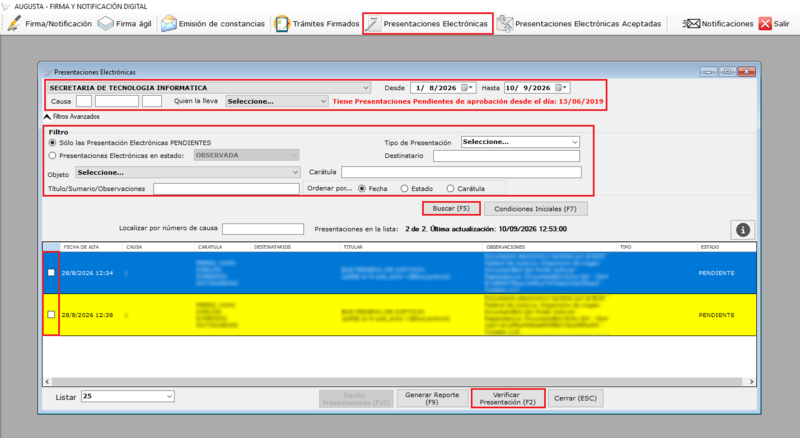Check the 28/8/2026 12:34 row checkbox

click(x=51, y=273)
